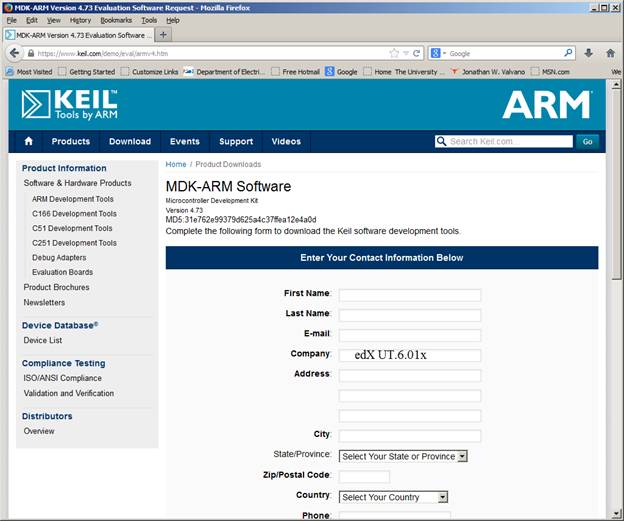Open the Videos navigation item
The height and width of the screenshot is (521, 624).
tap(286, 141)
